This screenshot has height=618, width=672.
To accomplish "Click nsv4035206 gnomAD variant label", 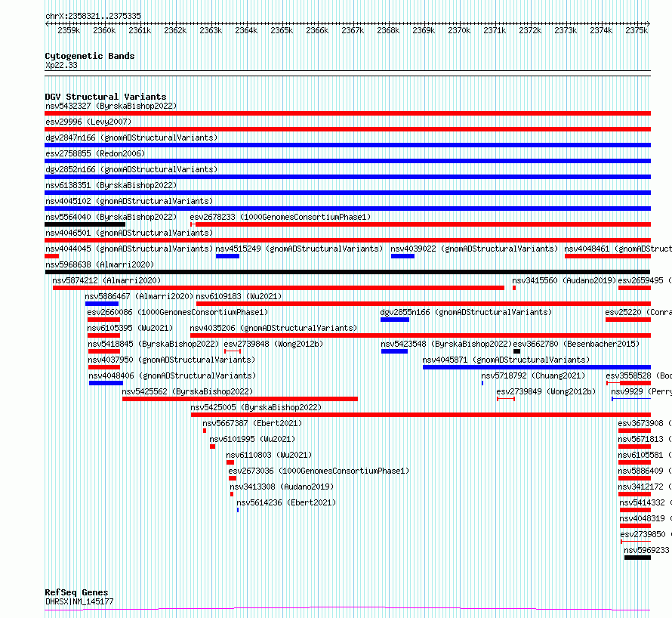I will [x=273, y=328].
